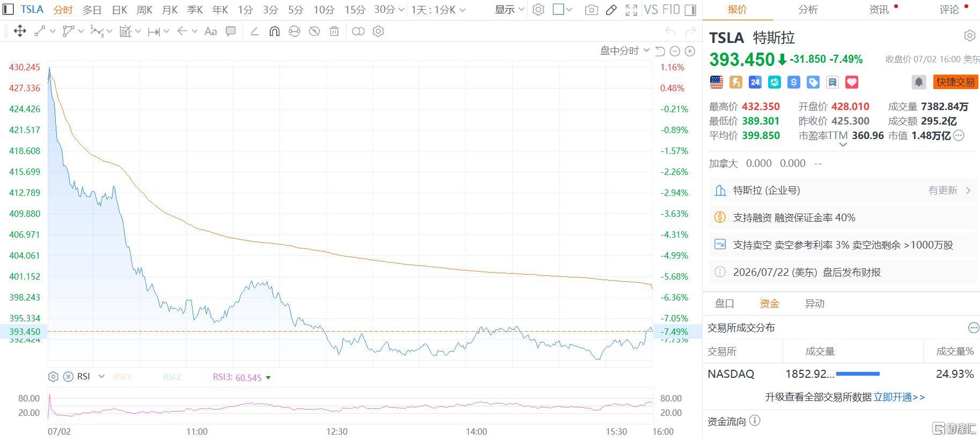Image resolution: width=980 pixels, height=439 pixels.
Task: Click the 立即开通 upgrade link
Action: coord(899,397)
